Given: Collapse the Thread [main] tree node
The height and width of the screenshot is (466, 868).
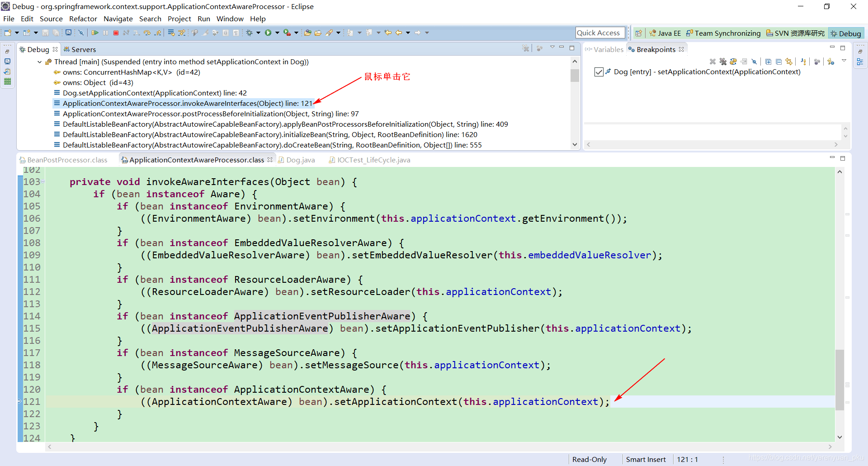Looking at the screenshot, I should click(x=40, y=62).
